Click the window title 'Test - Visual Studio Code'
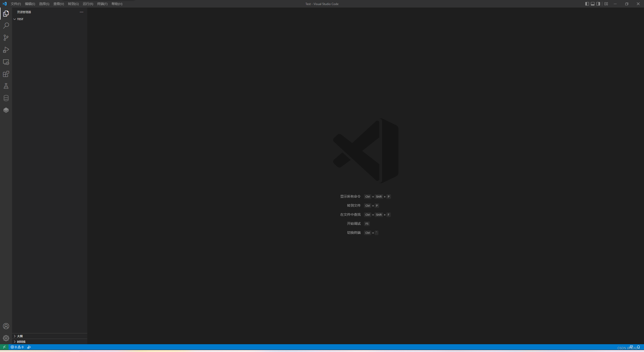The height and width of the screenshot is (352, 644). [322, 4]
